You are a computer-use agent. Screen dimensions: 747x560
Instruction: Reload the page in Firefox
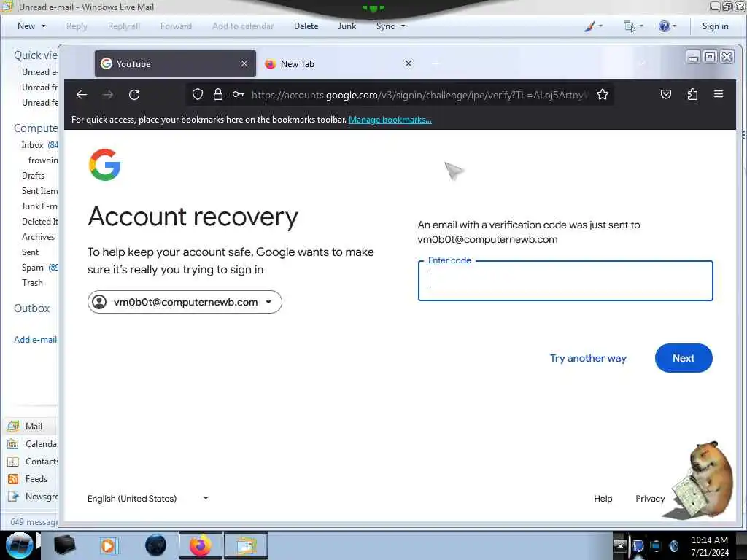134,95
